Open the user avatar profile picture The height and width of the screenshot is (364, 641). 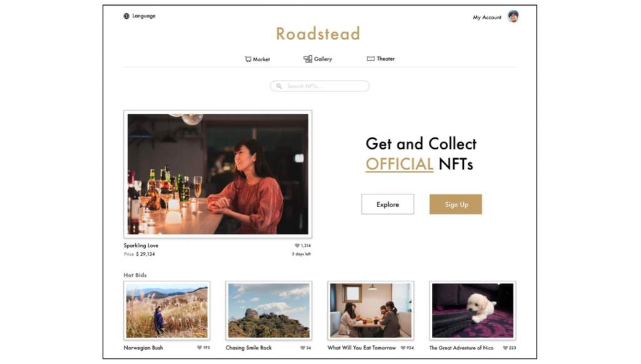[x=513, y=16]
